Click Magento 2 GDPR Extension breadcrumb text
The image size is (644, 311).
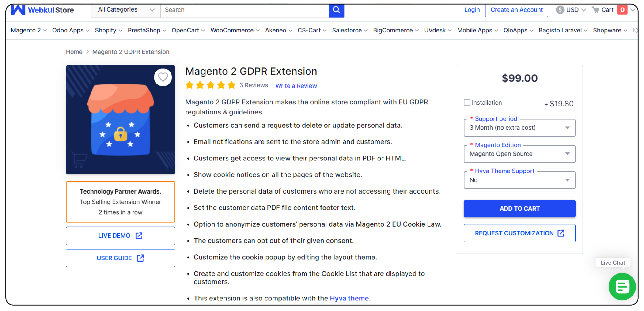pos(131,52)
